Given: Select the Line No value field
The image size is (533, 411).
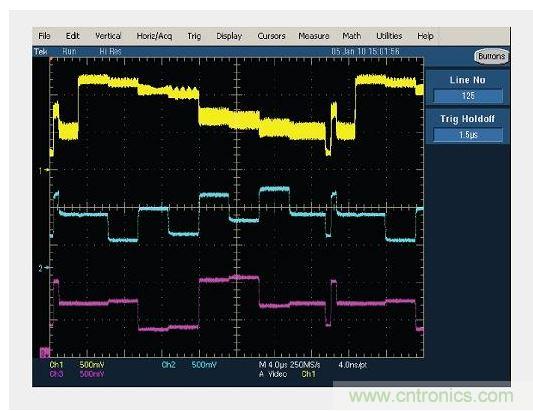Looking at the screenshot, I should click(x=468, y=96).
